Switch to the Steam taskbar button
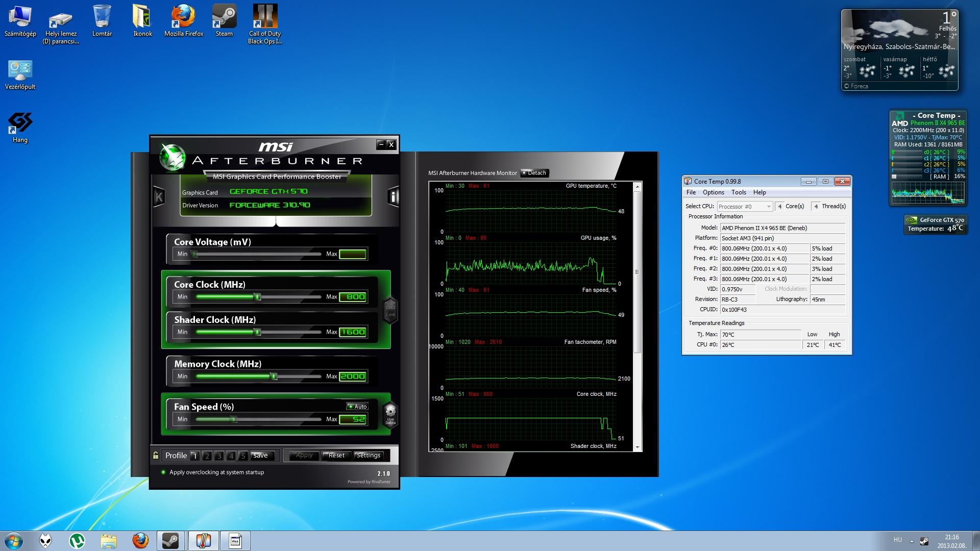980x551 pixels. [x=170, y=541]
